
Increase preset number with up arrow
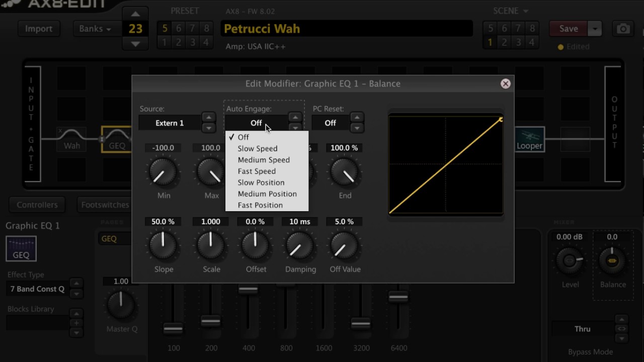coord(135,14)
